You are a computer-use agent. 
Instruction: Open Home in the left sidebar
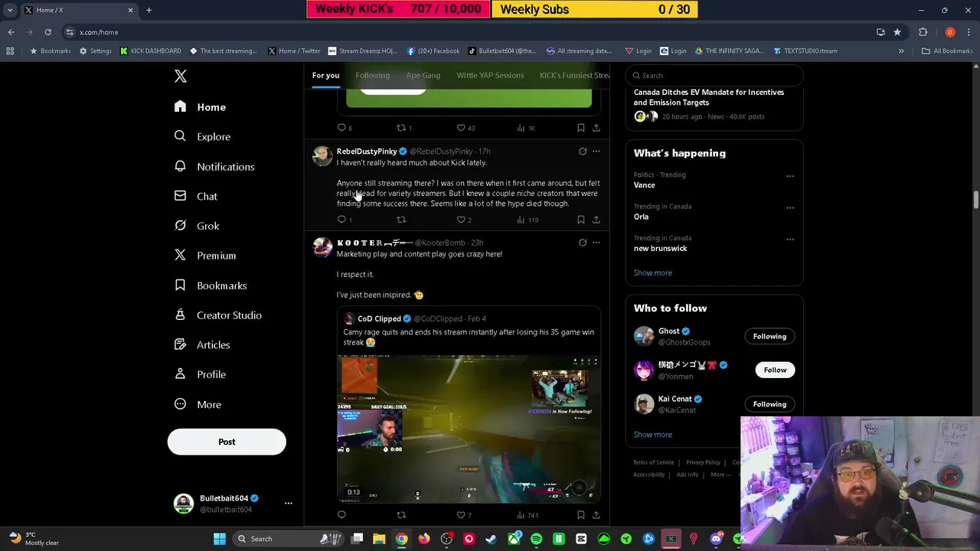(200, 107)
